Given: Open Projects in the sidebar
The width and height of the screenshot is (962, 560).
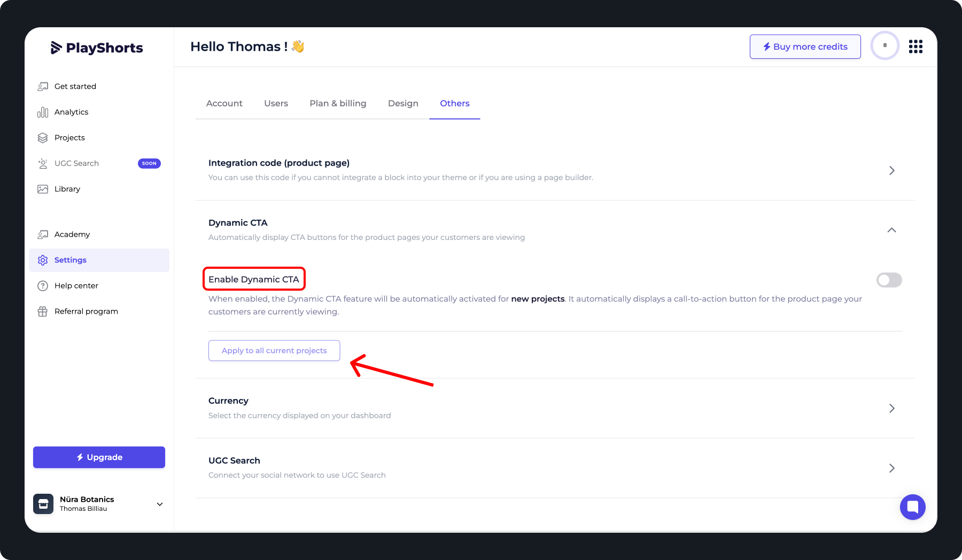Looking at the screenshot, I should [x=99, y=138].
